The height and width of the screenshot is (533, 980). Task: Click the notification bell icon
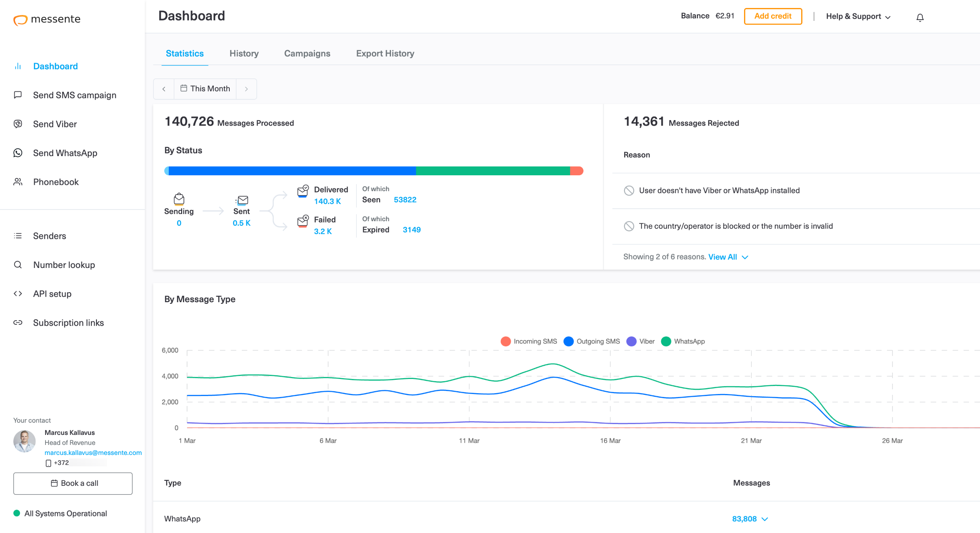tap(920, 18)
